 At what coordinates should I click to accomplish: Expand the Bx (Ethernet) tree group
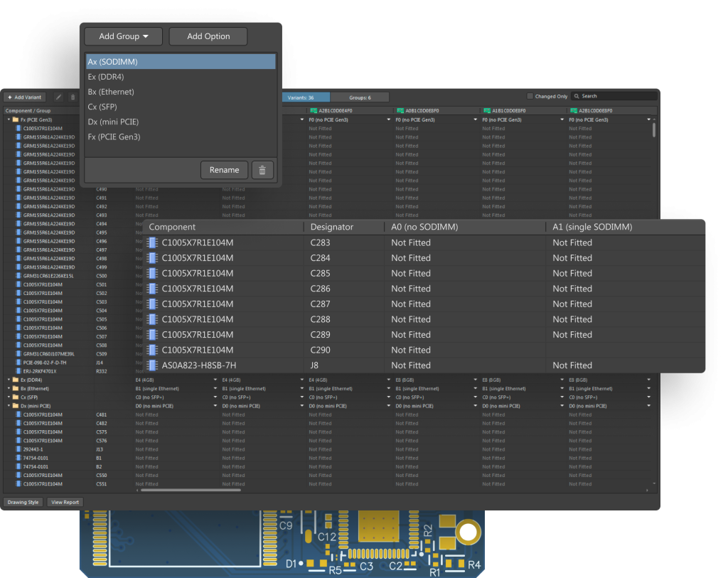coord(9,389)
